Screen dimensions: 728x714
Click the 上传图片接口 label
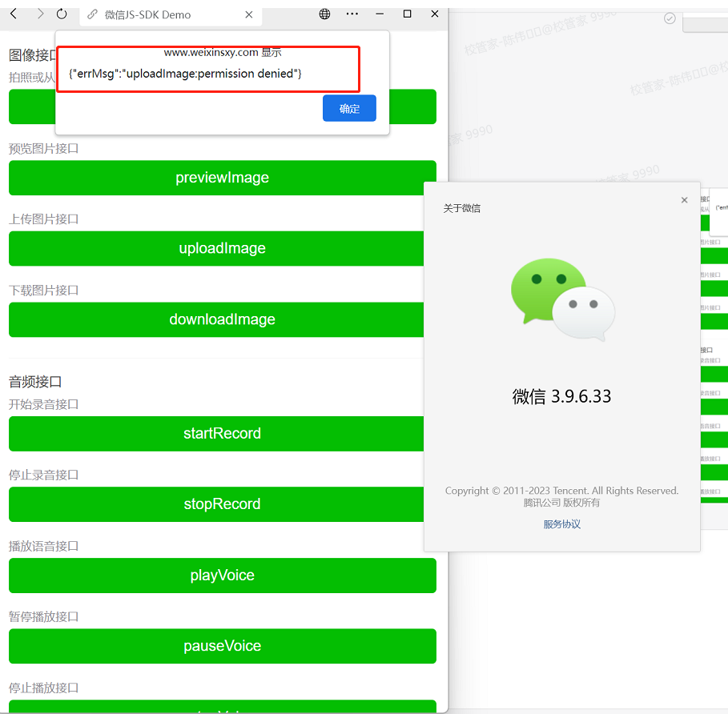[43, 219]
